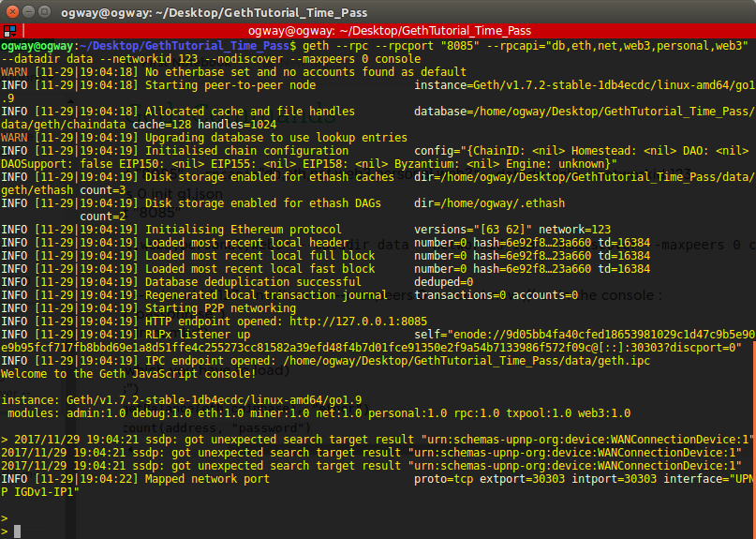Image resolution: width=756 pixels, height=539 pixels.
Task: Click 'Loaded most recent local header' text
Action: [x=247, y=243]
